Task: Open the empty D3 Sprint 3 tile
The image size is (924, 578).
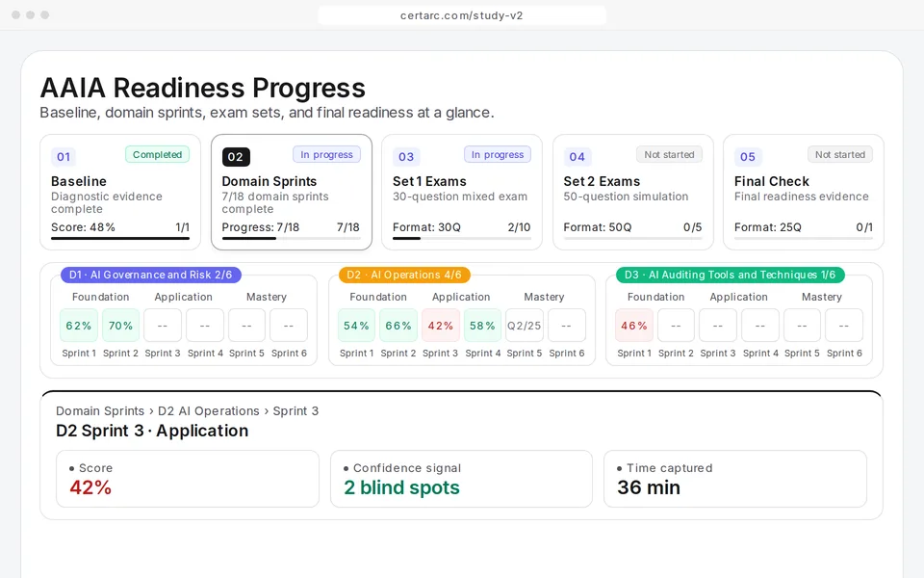Action: (718, 326)
